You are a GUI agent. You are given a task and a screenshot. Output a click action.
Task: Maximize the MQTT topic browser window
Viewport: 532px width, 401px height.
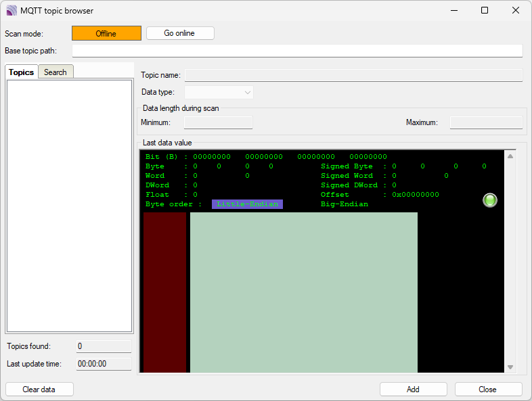pos(485,11)
